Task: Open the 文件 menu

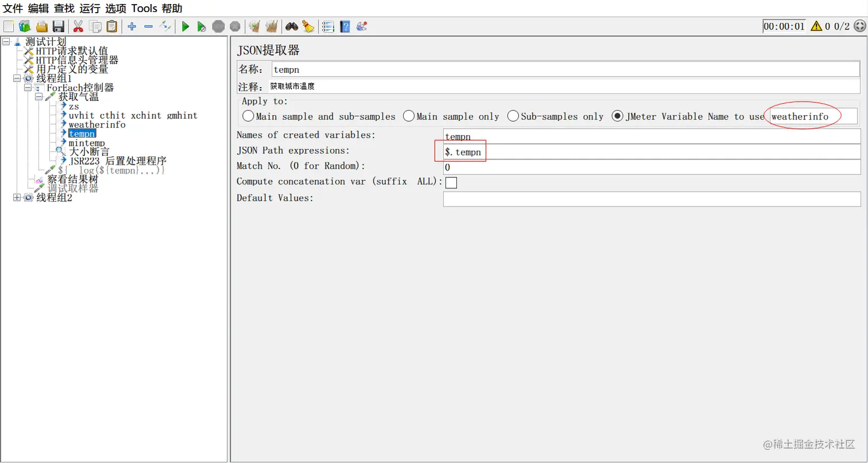Action: coord(13,9)
